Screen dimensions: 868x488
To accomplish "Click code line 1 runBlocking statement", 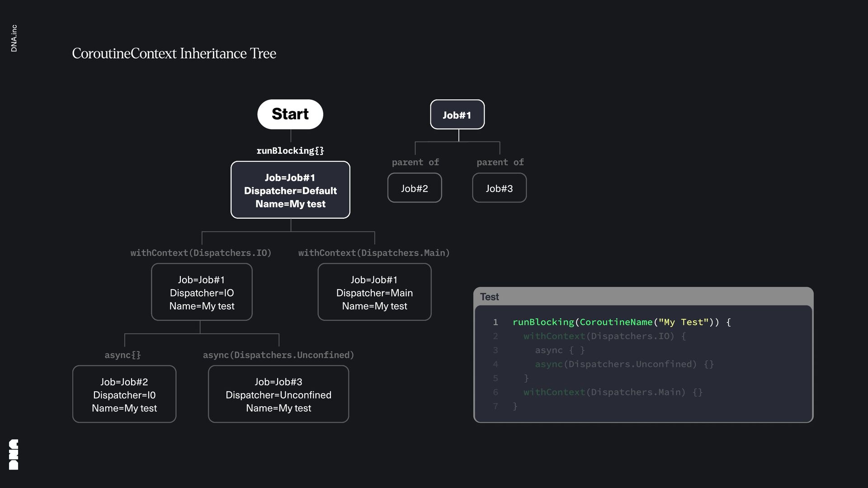I will tap(621, 322).
